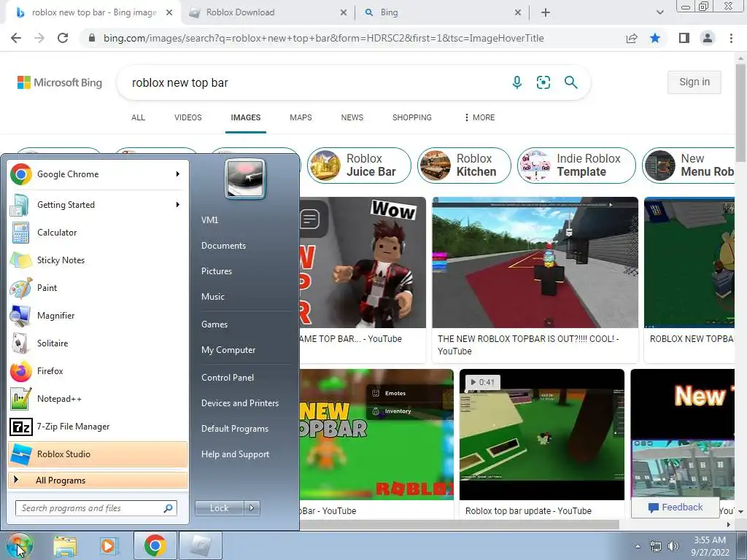The image size is (747, 560).
Task: Open Pictures from Start menu
Action: pos(216,271)
